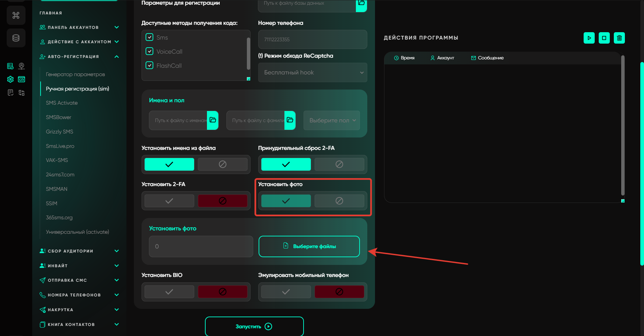Enable the Установить 2-FA checkmark option
Screen dimensions: 644x336
click(x=169, y=201)
